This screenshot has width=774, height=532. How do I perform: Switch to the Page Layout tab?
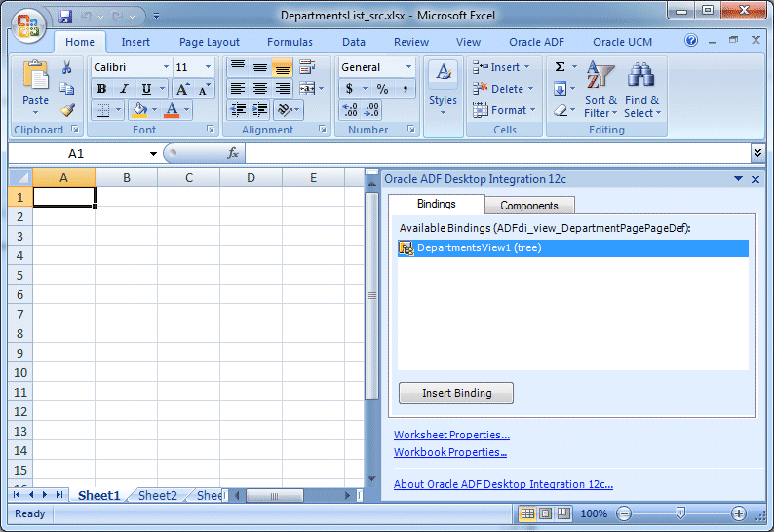[x=210, y=42]
